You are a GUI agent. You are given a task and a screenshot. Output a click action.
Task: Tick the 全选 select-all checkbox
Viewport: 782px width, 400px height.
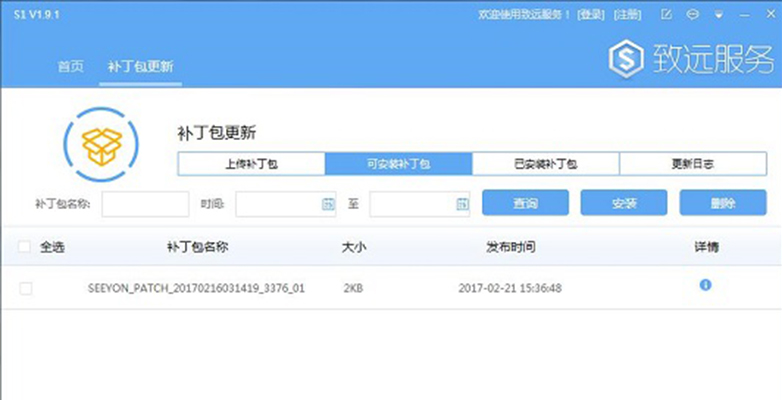(24, 246)
